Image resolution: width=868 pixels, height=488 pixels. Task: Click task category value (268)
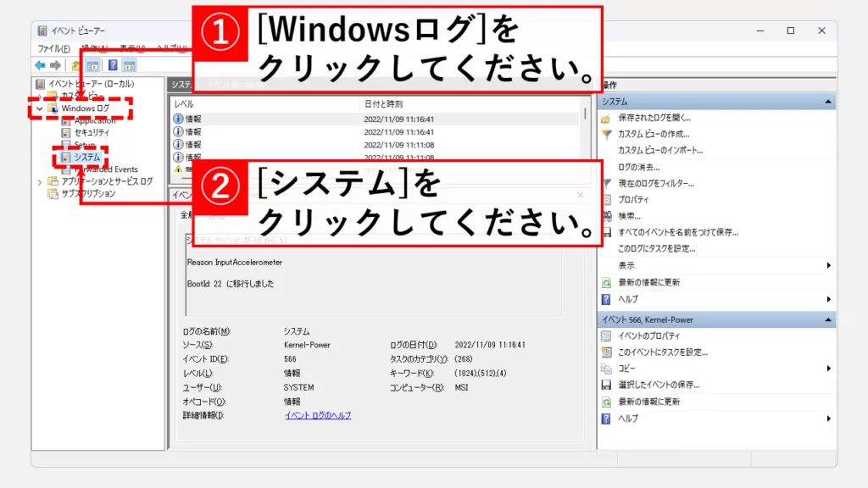tap(464, 359)
